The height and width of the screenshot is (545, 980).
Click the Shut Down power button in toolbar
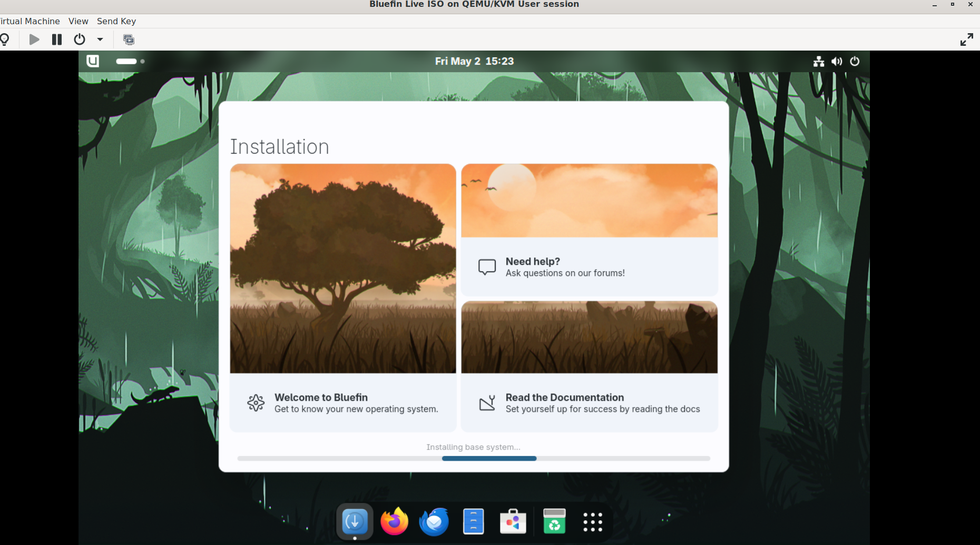(x=80, y=39)
